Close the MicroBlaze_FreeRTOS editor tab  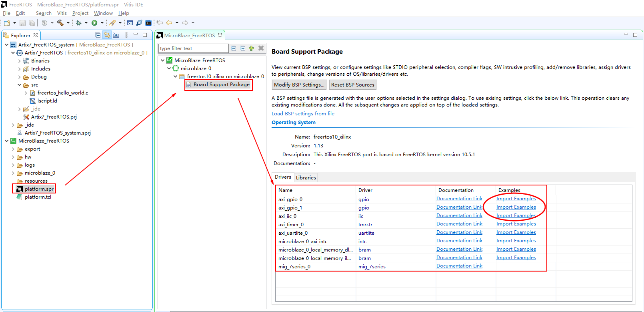(x=220, y=35)
